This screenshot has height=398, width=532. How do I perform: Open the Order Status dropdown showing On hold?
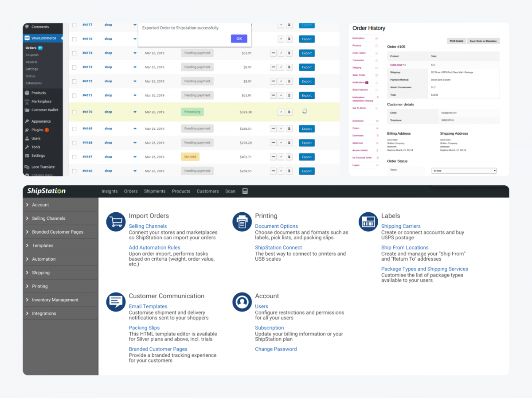(464, 171)
